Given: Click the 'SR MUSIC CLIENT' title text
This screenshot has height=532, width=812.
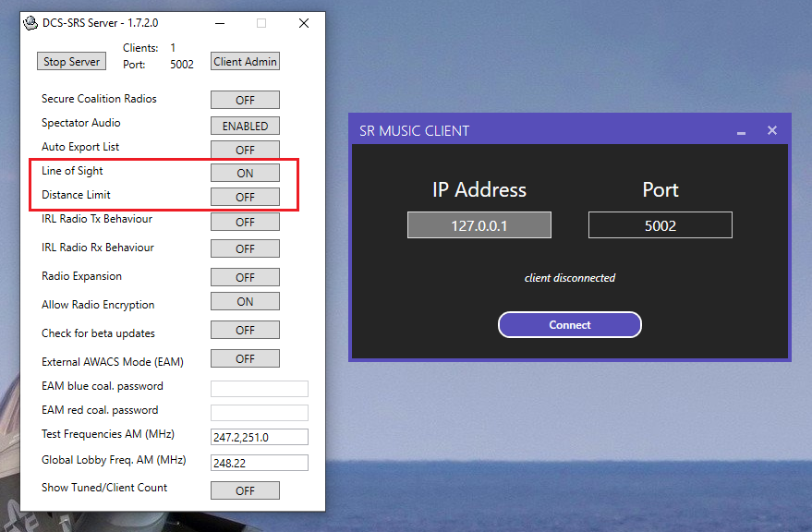Looking at the screenshot, I should tap(414, 131).
